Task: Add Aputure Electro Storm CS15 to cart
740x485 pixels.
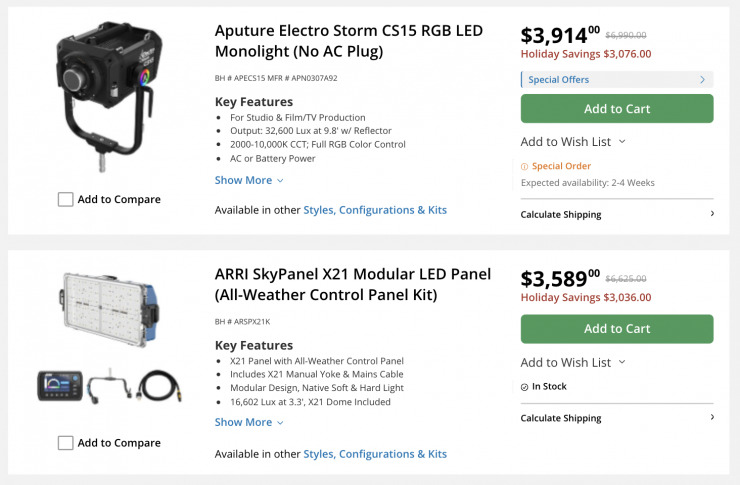Action: click(x=617, y=109)
